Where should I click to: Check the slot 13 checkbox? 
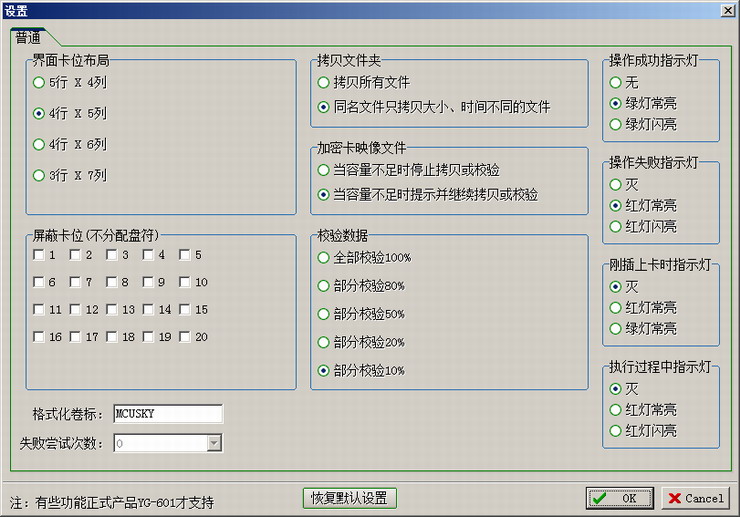point(112,310)
